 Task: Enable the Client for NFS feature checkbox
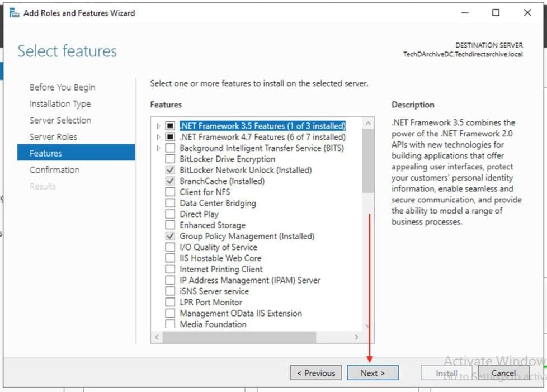[x=170, y=192]
